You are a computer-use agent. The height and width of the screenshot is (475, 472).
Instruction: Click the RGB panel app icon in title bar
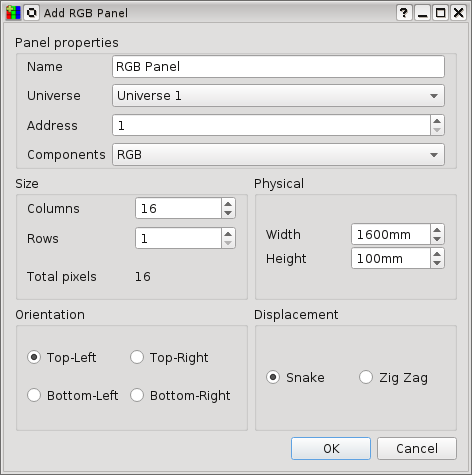(x=13, y=13)
